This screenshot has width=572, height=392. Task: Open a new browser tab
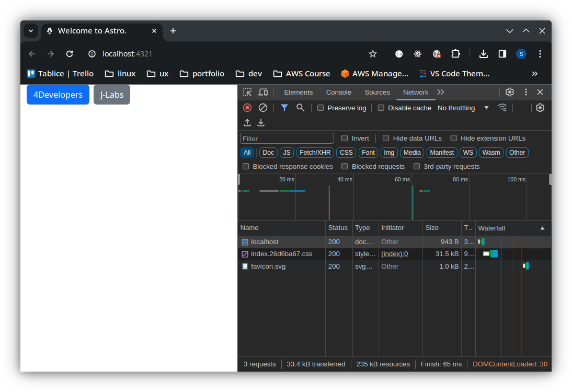(173, 31)
